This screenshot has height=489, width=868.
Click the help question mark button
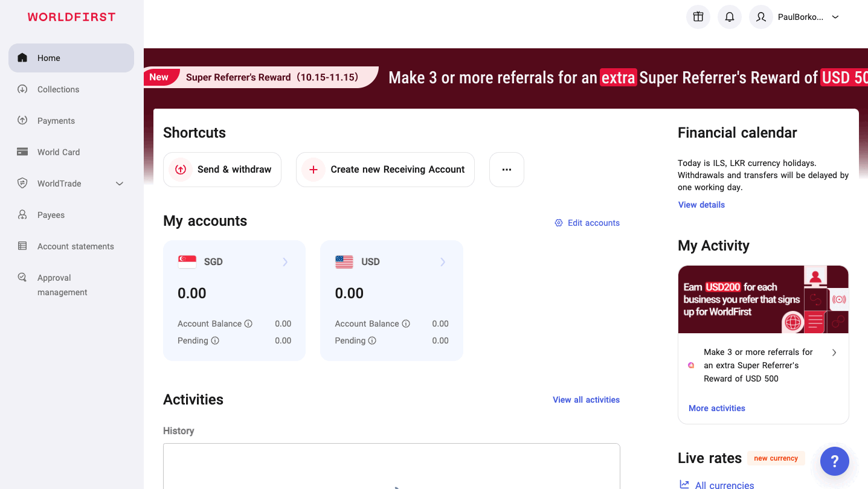[834, 462]
